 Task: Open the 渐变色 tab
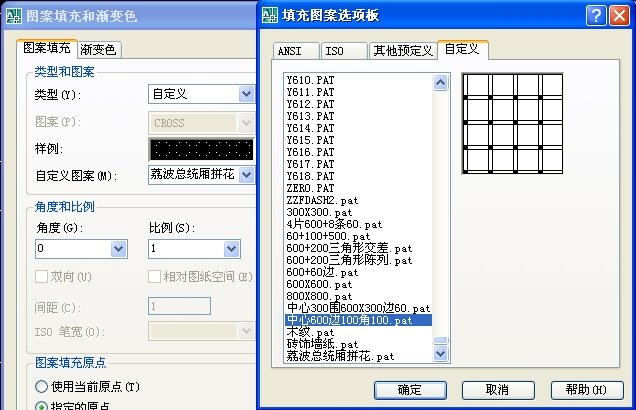coord(99,50)
